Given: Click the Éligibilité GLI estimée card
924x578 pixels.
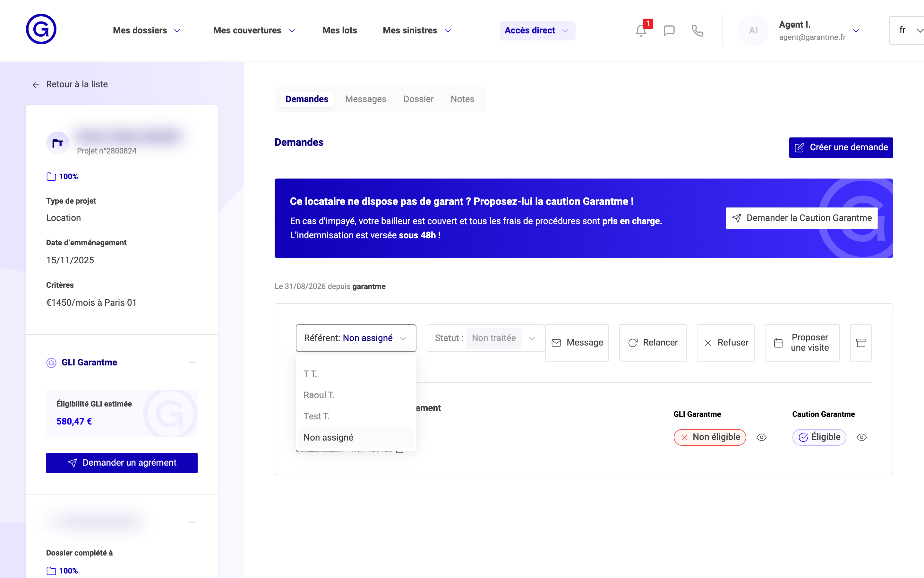Looking at the screenshot, I should click(x=122, y=414).
